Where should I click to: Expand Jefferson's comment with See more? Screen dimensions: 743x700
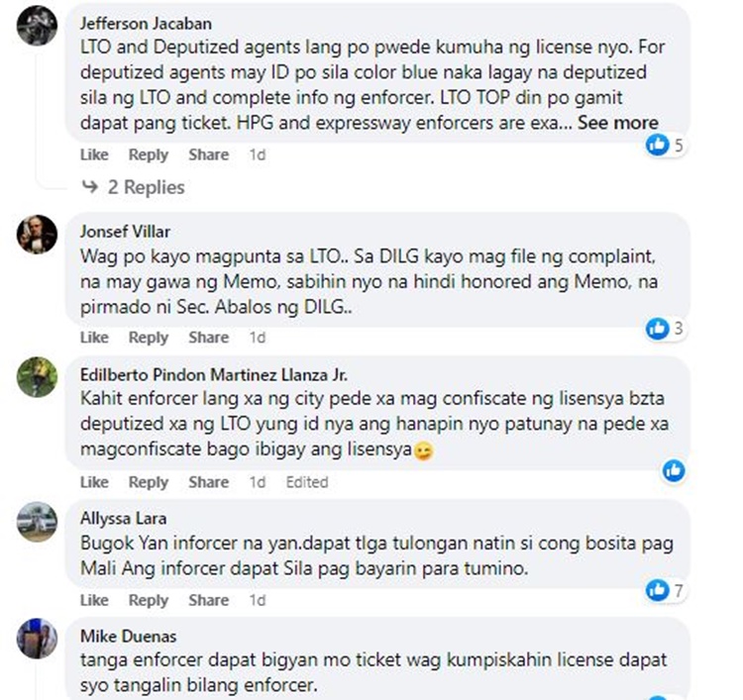click(618, 123)
